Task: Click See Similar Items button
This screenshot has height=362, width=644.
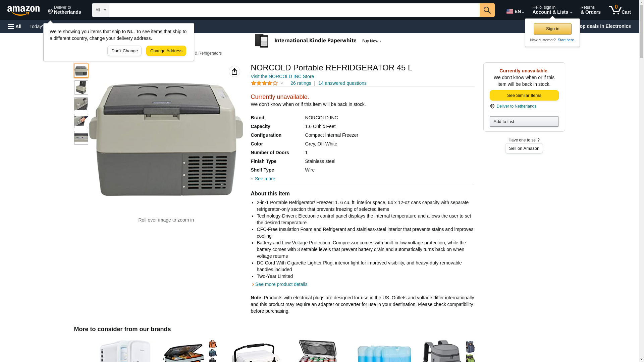Action: tap(524, 96)
